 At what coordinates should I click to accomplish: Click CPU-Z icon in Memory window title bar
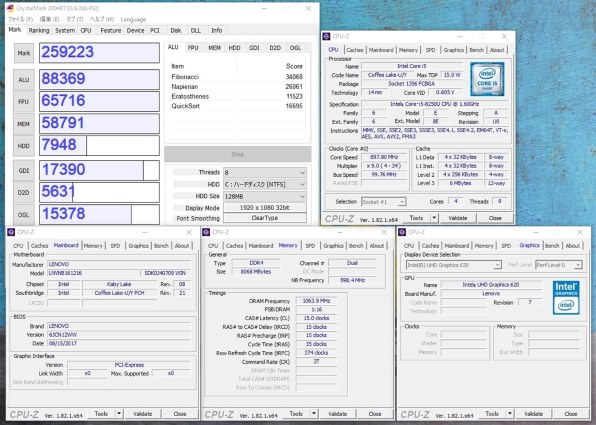(x=206, y=232)
